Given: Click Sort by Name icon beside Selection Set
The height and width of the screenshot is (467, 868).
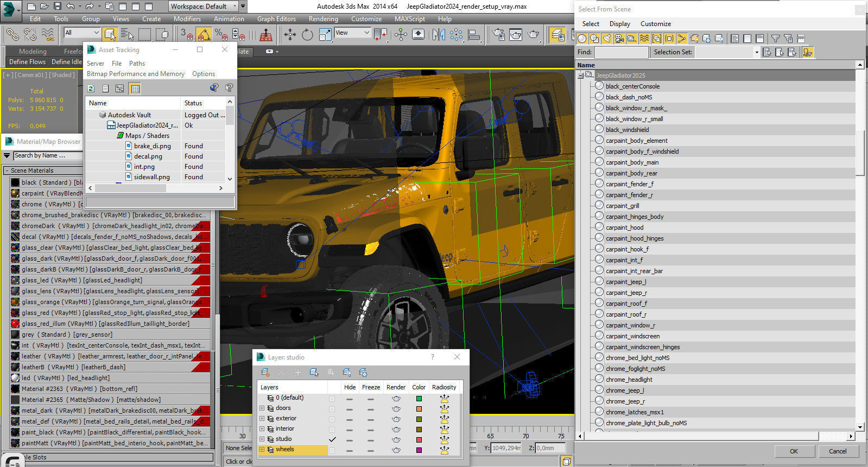Looking at the screenshot, I should pos(807,52).
